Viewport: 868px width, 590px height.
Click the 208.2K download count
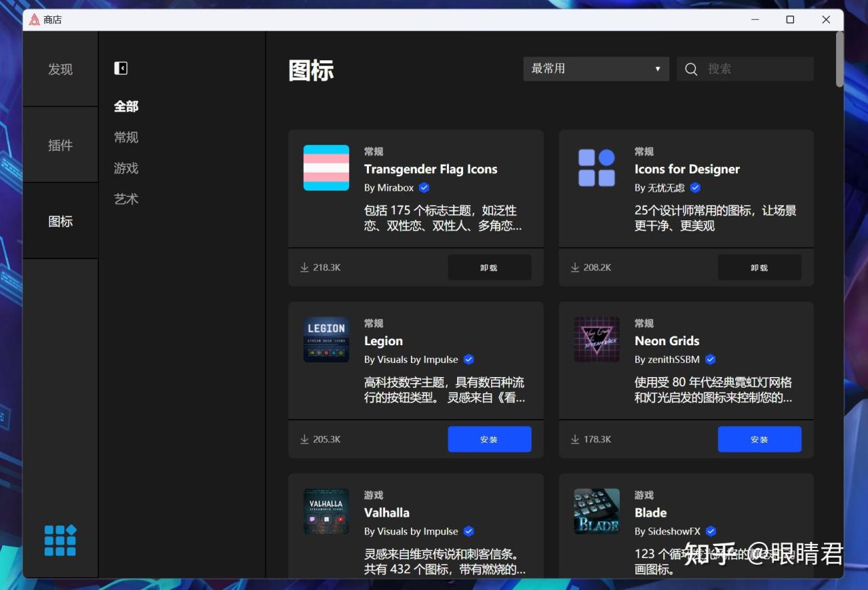(597, 267)
